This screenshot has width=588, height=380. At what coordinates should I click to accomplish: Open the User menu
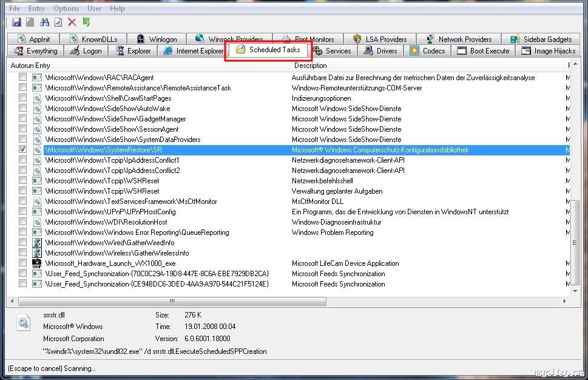(94, 8)
